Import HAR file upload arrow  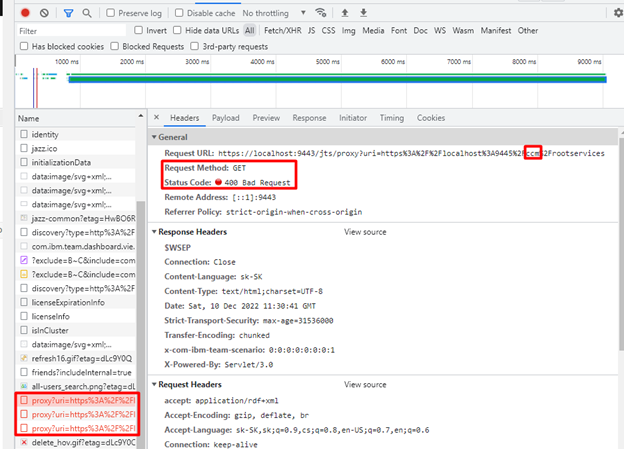(345, 13)
